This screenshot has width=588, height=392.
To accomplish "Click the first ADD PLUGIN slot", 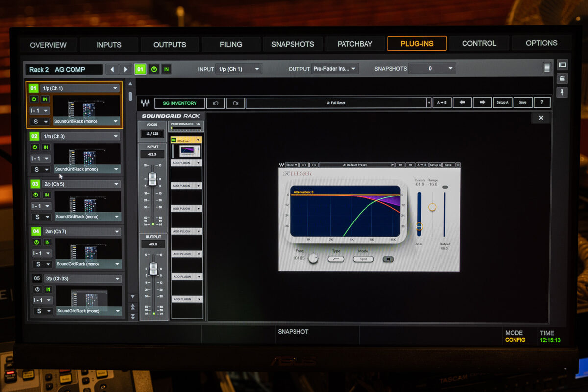I will pyautogui.click(x=186, y=162).
